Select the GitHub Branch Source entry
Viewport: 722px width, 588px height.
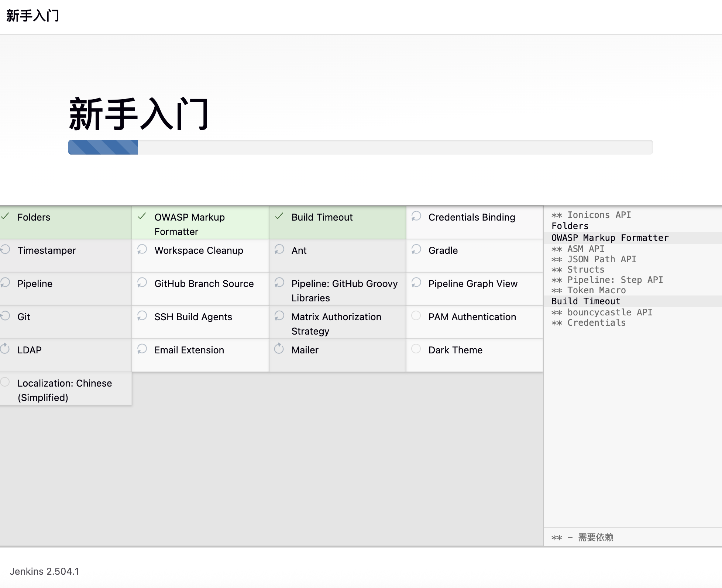click(204, 284)
